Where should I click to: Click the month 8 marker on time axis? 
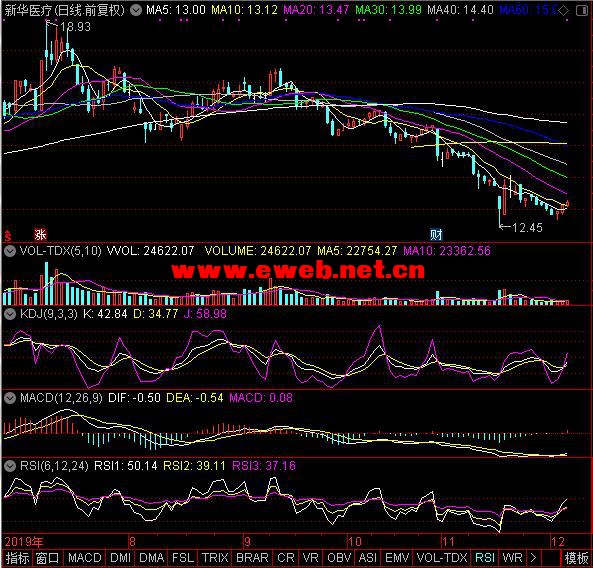[x=132, y=542]
